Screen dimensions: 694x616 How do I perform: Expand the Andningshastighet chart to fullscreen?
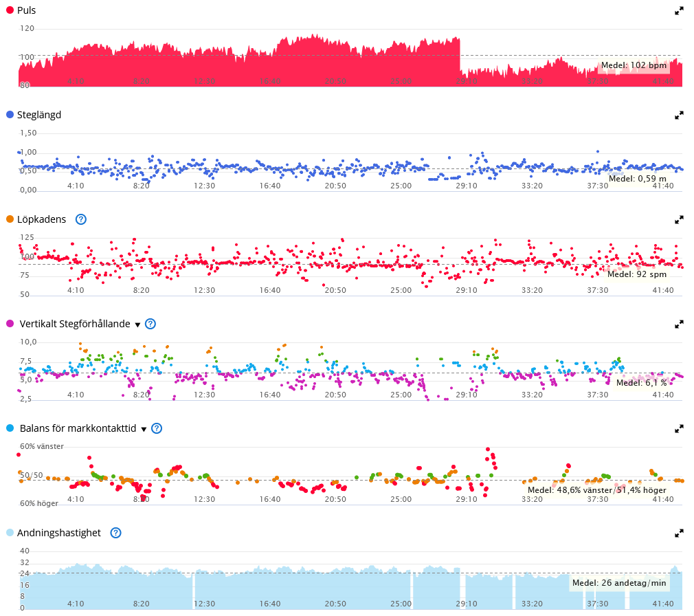678,533
